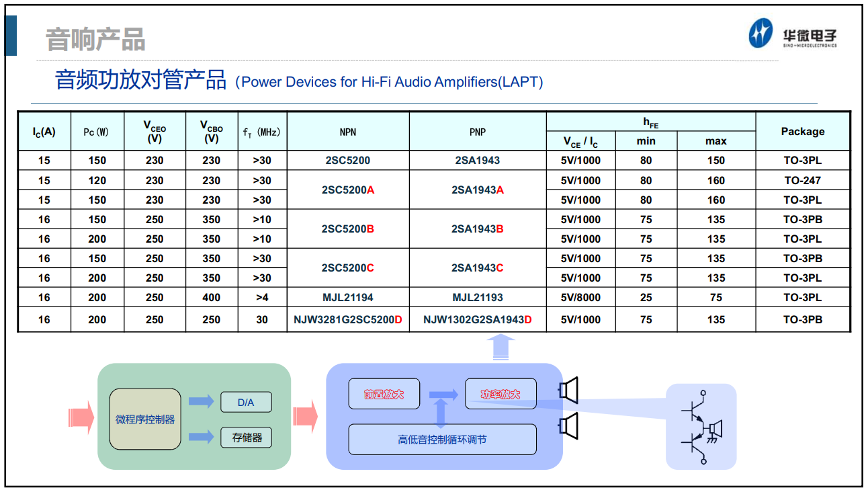868x490 pixels.
Task: Click the 2SC5200A cell
Action: tap(348, 190)
